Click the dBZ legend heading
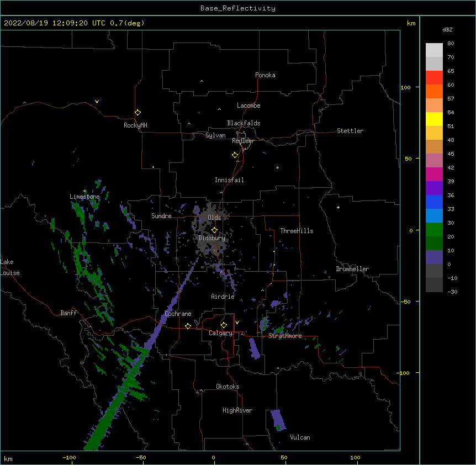The width and height of the screenshot is (476, 465). click(447, 29)
